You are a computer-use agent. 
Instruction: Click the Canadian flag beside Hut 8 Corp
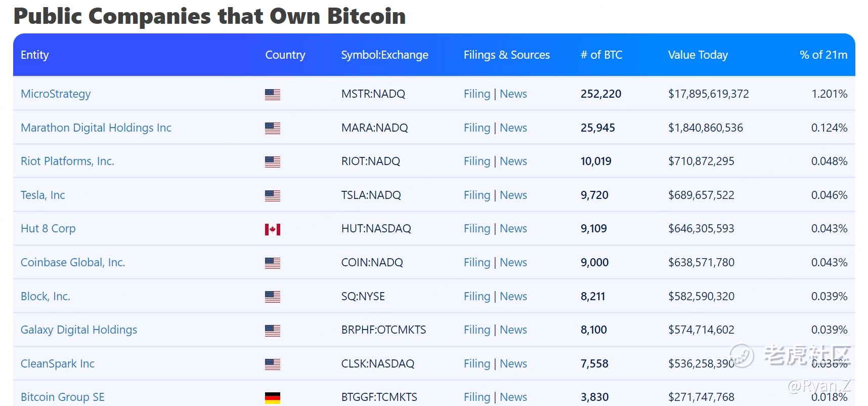coord(273,229)
